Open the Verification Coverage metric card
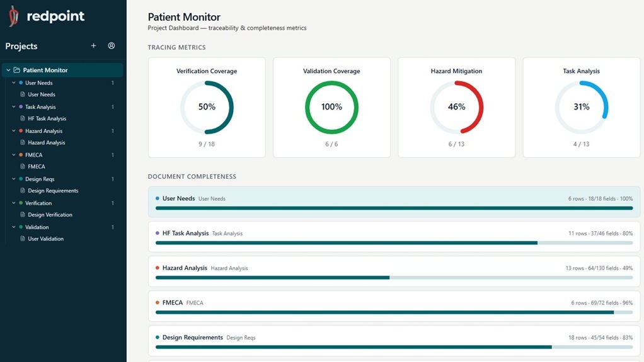Viewport: 644px width, 362px height. (207, 107)
